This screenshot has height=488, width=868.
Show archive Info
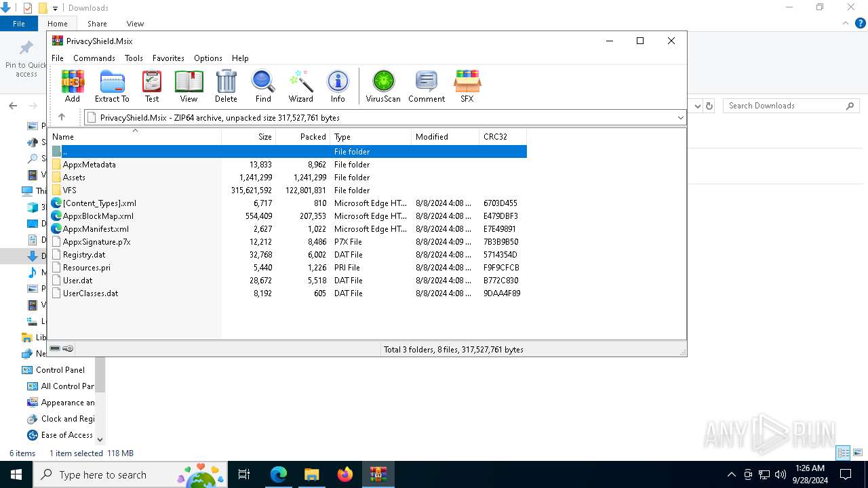coord(338,86)
